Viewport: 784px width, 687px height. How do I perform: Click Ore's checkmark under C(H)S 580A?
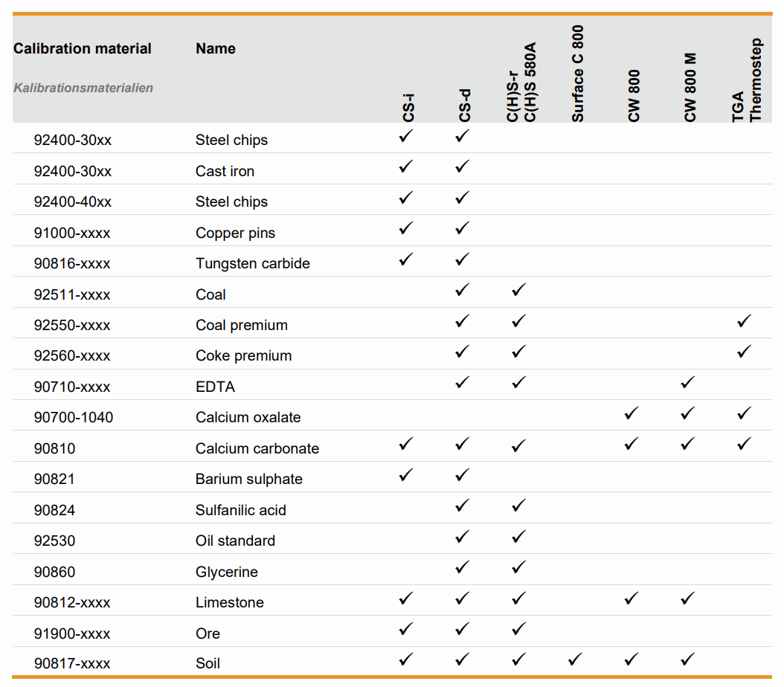pyautogui.click(x=518, y=629)
